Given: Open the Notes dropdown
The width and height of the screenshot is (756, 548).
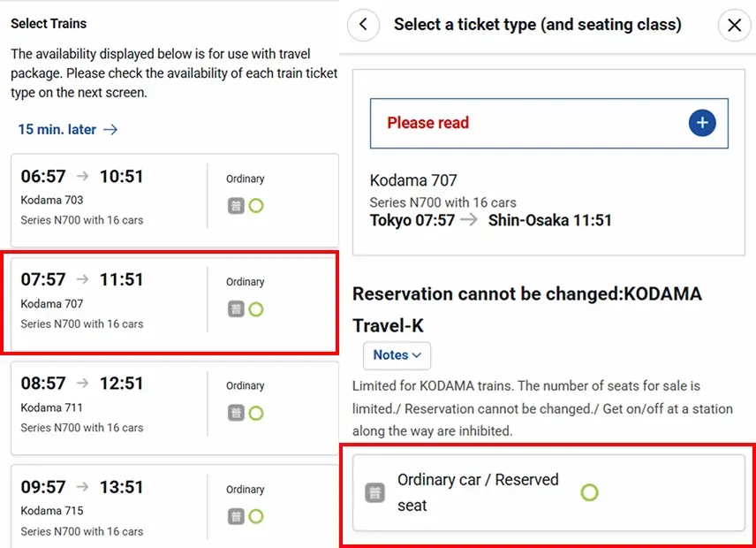Looking at the screenshot, I should point(397,355).
